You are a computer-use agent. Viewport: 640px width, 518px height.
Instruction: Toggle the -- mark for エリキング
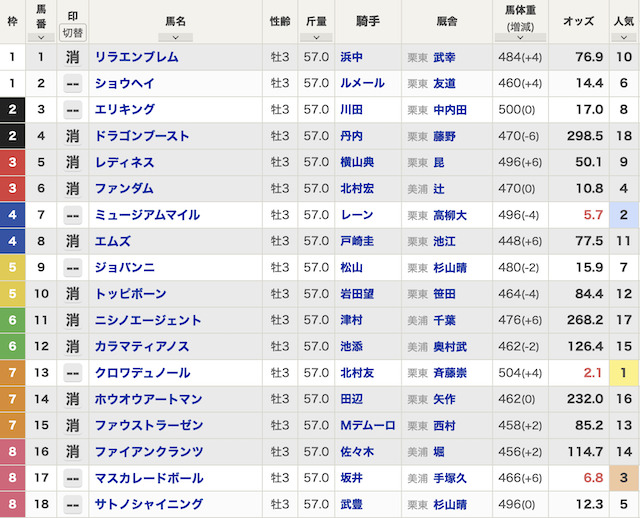73,110
